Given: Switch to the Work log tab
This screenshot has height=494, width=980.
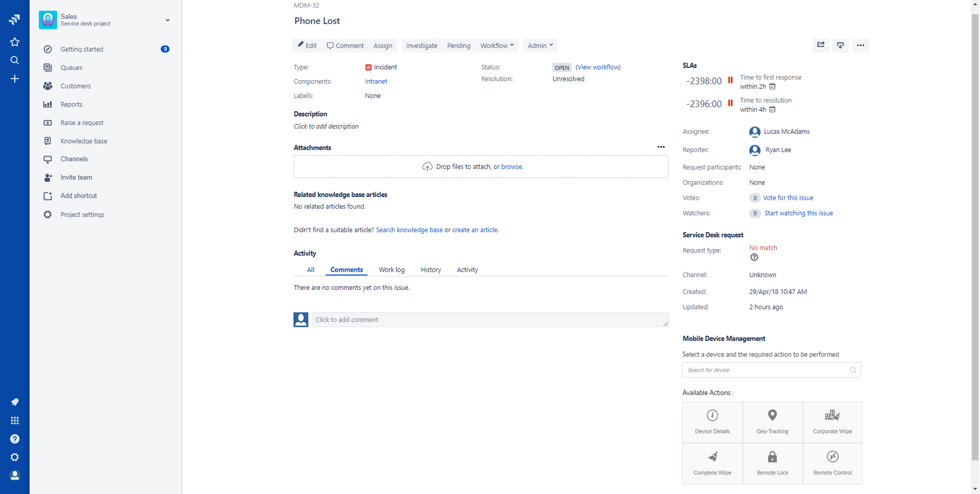Looking at the screenshot, I should tap(391, 270).
